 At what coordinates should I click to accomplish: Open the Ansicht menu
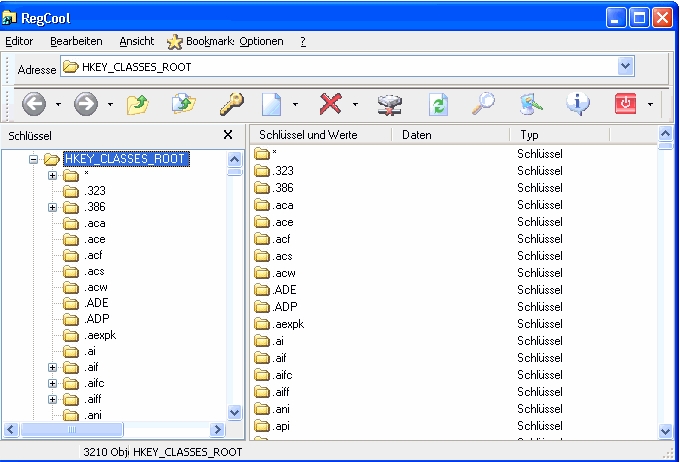pos(136,41)
